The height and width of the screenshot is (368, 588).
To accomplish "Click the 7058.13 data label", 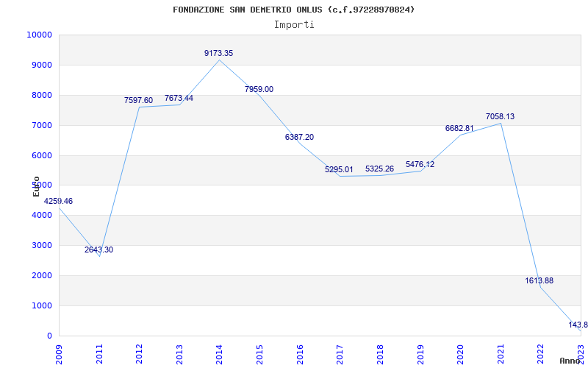I will (x=500, y=116).
